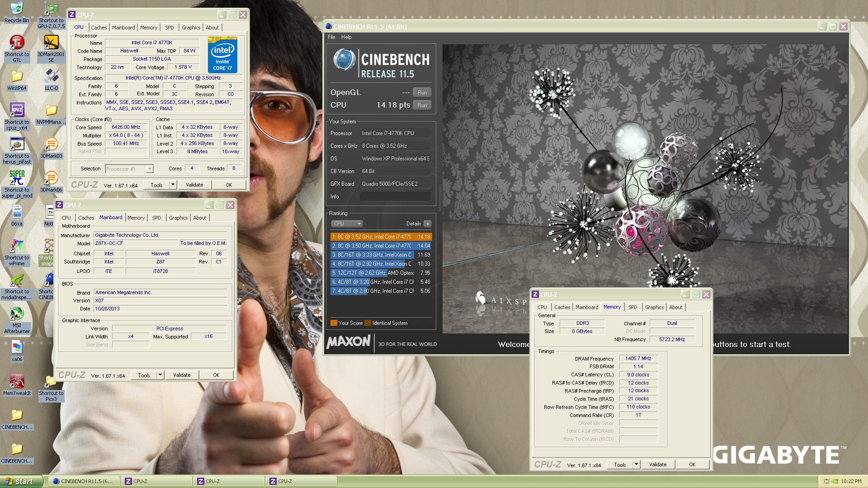Viewport: 868px width, 488px height.
Task: Click the Intel Core i7 logo in CPU-Z
Action: coord(222,55)
